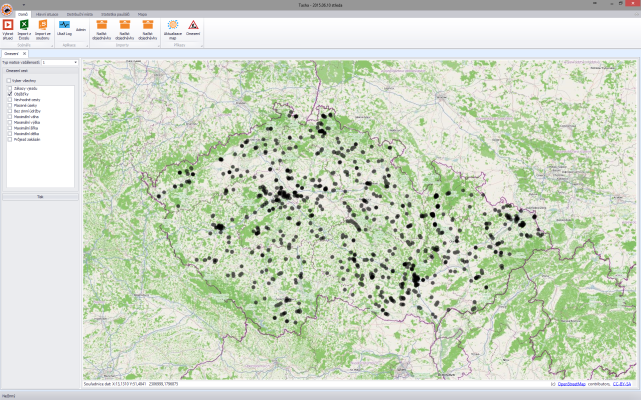Enable the Maximální výška checkbox
This screenshot has width=641, height=400.
point(10,122)
